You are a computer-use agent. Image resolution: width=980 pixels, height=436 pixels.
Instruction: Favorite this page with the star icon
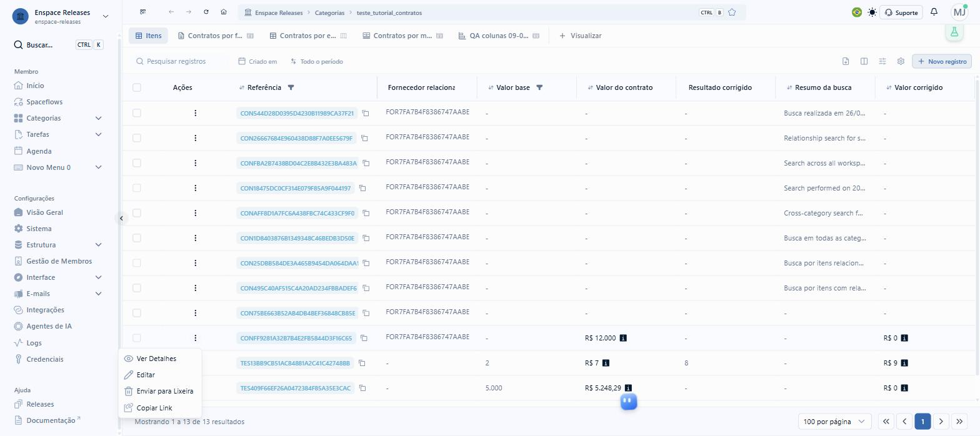coord(732,12)
